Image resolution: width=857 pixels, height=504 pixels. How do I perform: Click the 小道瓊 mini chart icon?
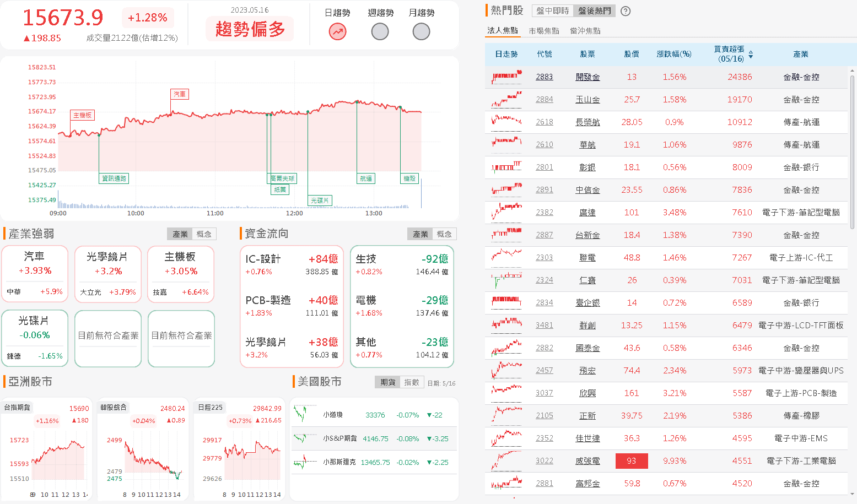coord(305,414)
